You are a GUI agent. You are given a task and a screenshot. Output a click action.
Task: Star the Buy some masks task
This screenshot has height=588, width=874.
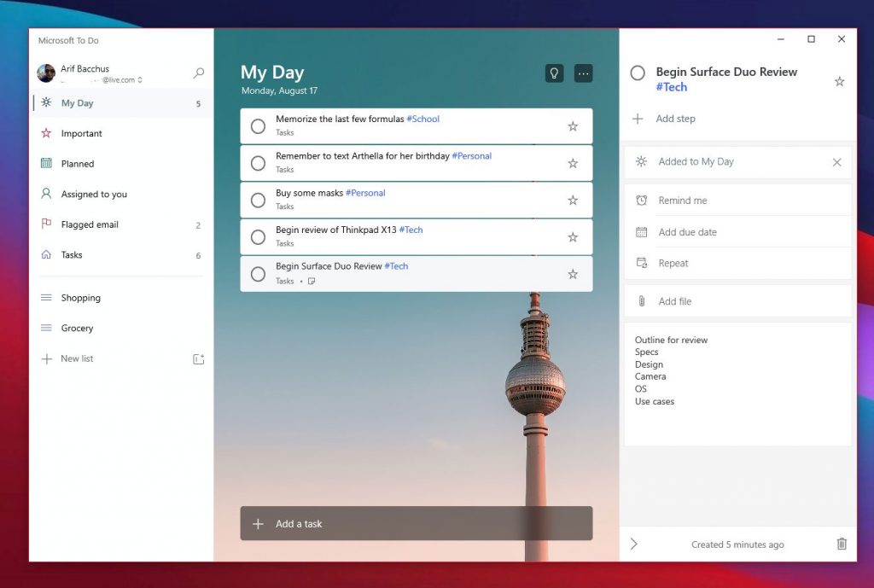point(573,200)
